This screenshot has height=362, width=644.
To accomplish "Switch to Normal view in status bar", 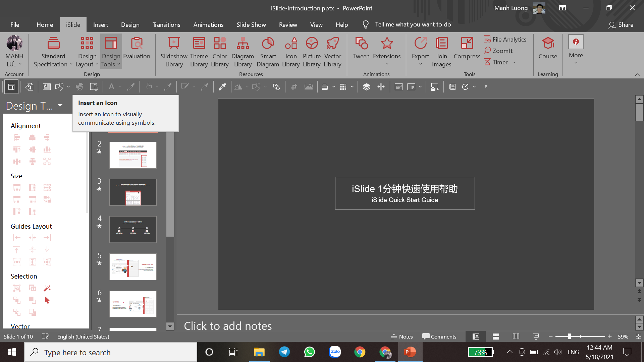I will point(476,337).
